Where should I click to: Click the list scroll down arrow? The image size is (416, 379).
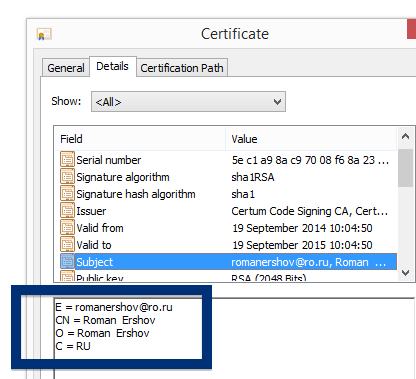point(405,273)
